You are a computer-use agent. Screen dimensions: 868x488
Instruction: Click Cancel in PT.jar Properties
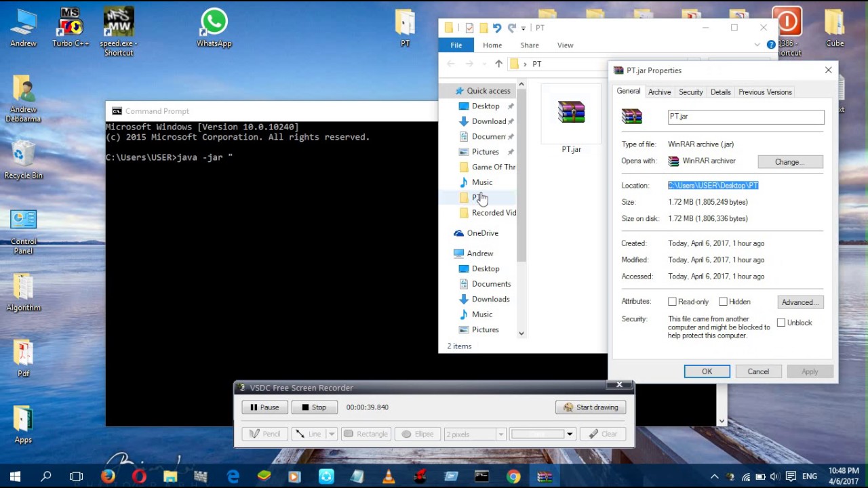pyautogui.click(x=758, y=371)
